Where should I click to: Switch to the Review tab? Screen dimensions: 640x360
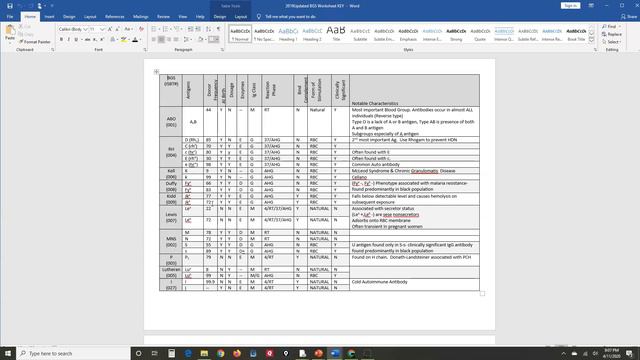click(x=163, y=17)
